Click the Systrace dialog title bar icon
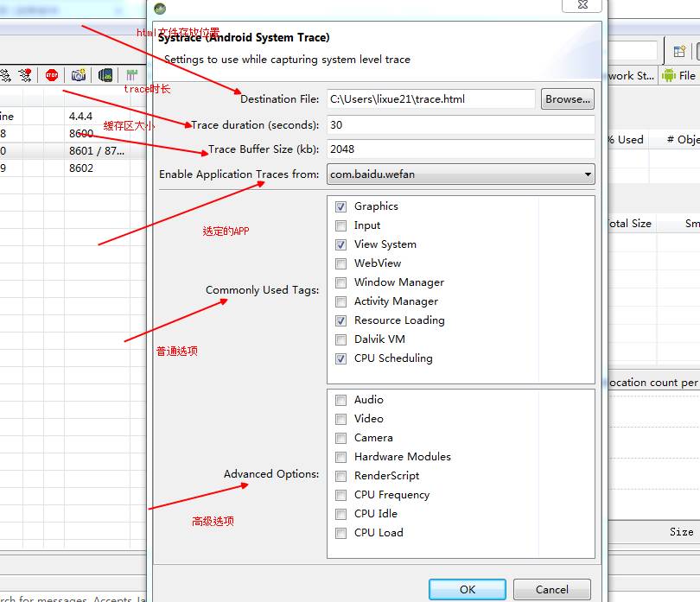 (x=160, y=8)
